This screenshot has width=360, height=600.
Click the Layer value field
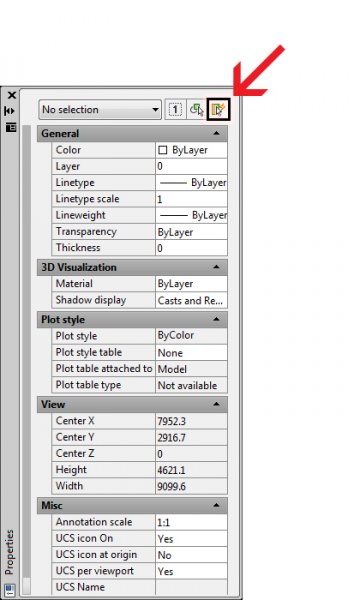[x=191, y=166]
